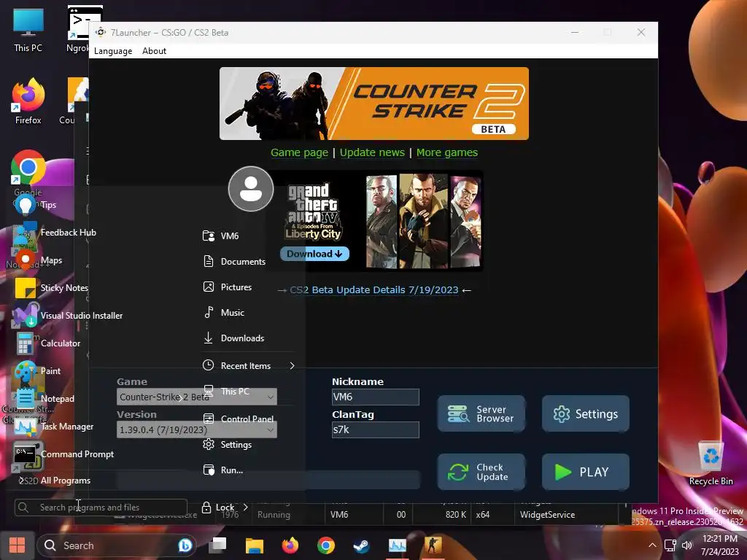Open the Game page link

click(299, 152)
